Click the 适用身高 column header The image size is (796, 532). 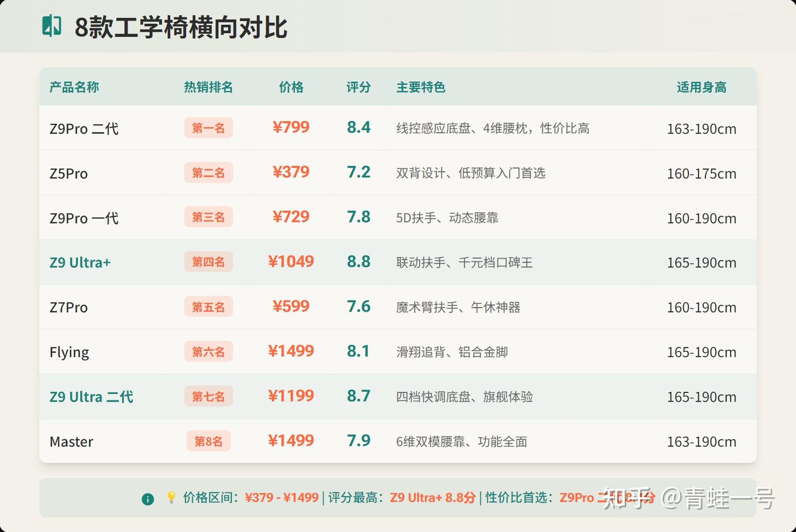pos(701,87)
